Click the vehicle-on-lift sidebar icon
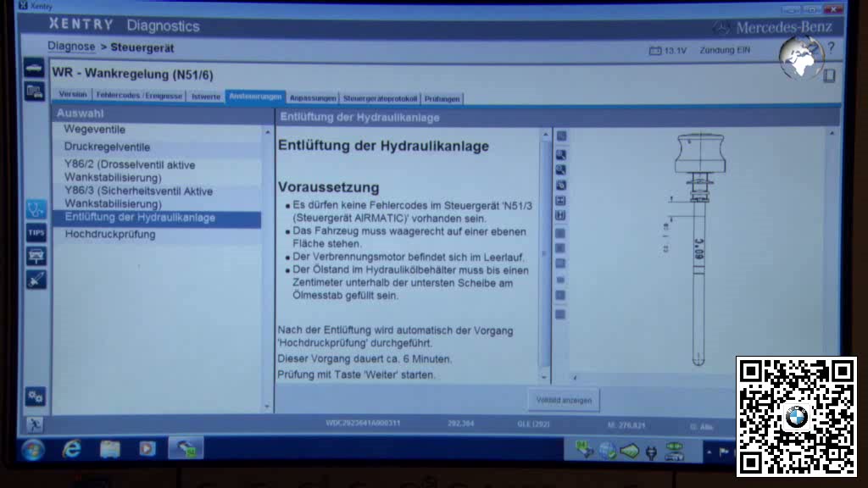Viewport: 868px width, 488px height. tap(36, 256)
